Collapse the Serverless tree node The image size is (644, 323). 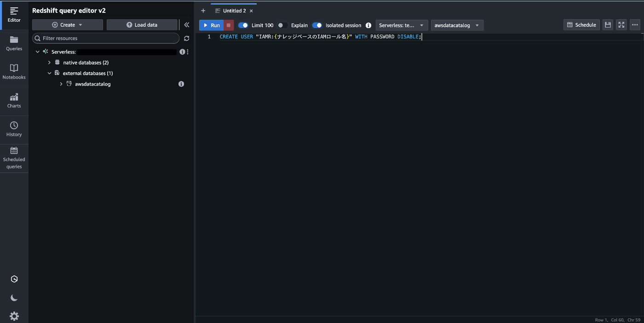(38, 52)
